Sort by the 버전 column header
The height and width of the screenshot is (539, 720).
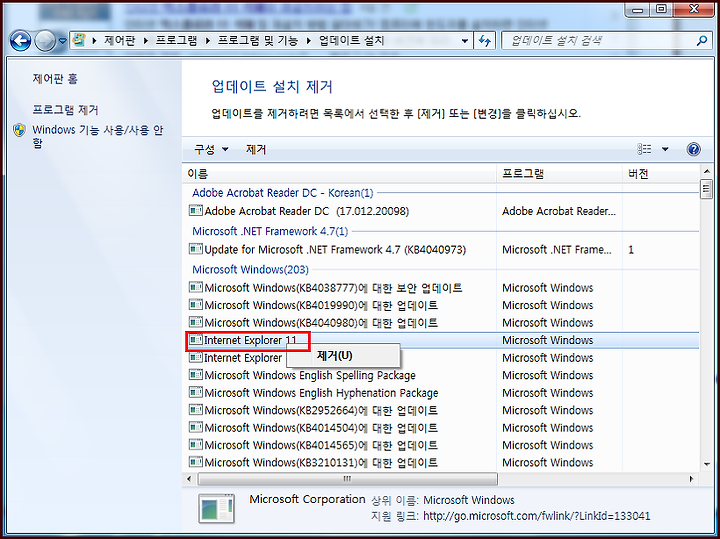tap(661, 174)
